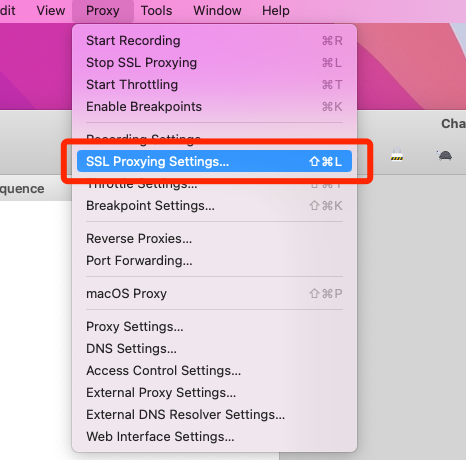
Task: Open Web Interface Settings entry
Action: tap(214, 437)
